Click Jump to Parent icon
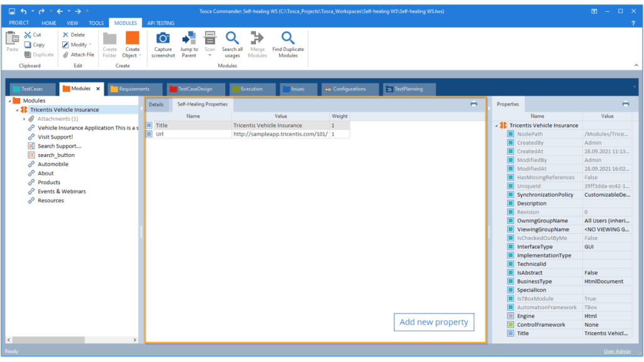 [x=189, y=39]
